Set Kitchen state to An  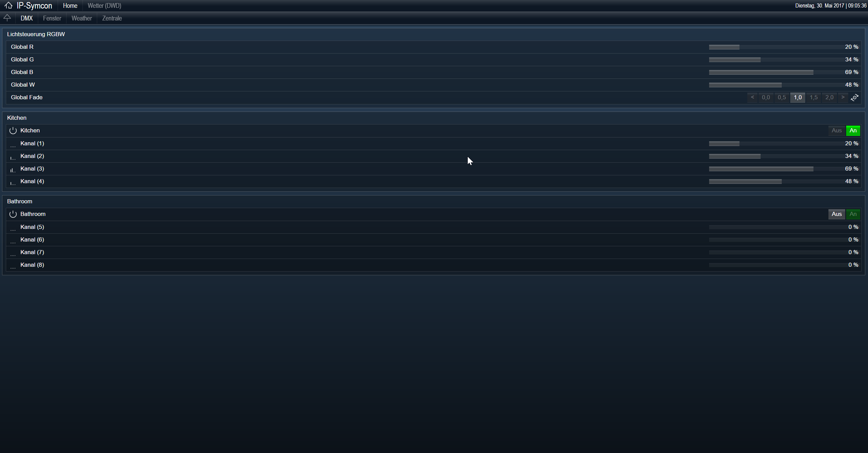[x=853, y=130]
